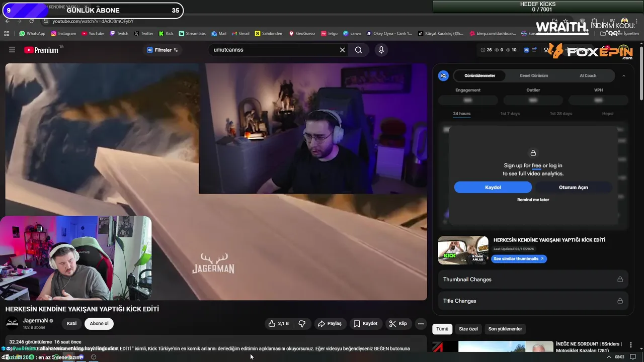Open Gmail bookmark
644x362 pixels.
point(240,34)
